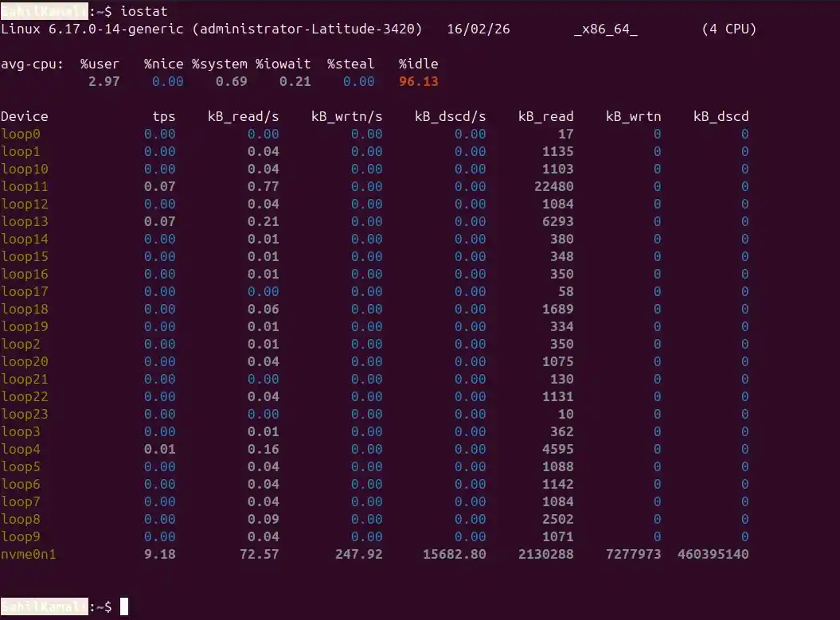The width and height of the screenshot is (840, 620).
Task: Select loop18 kB_read value 1689
Action: coord(557,309)
